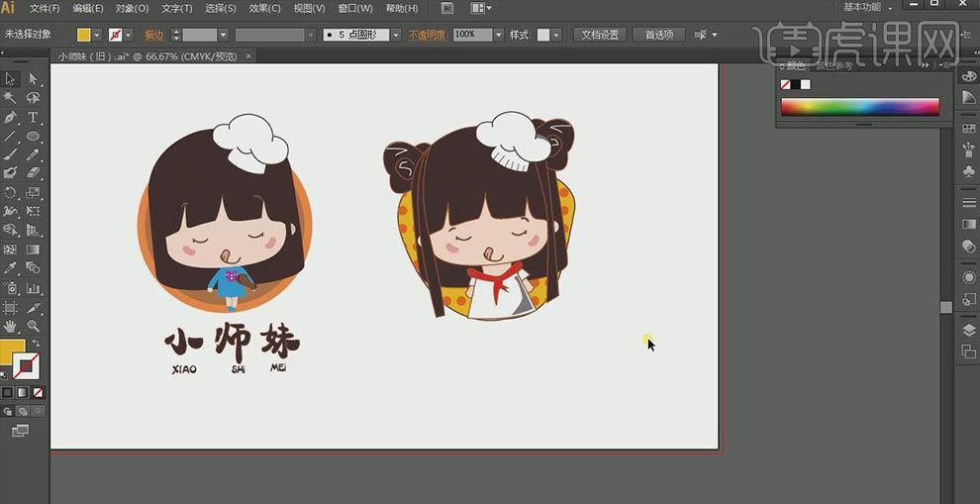Select the Blend tool
Viewport: 980px width, 504px height.
33,268
